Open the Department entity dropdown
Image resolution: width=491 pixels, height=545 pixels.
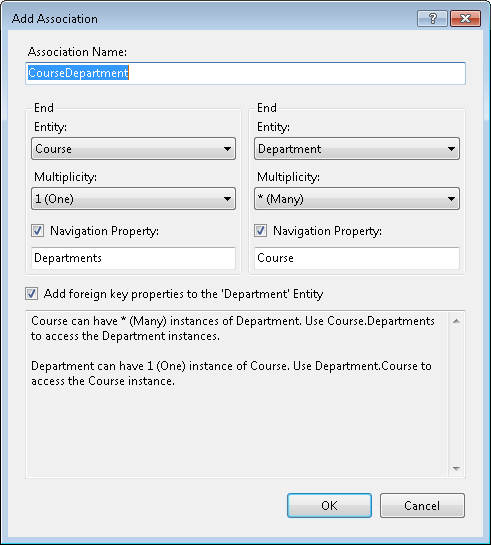point(357,149)
